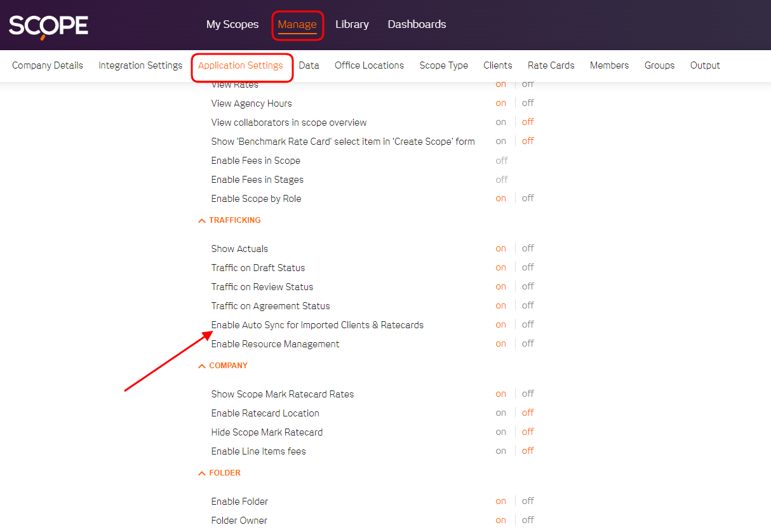771x532 pixels.
Task: Turn on Enable Scope by Role
Action: coord(501,198)
